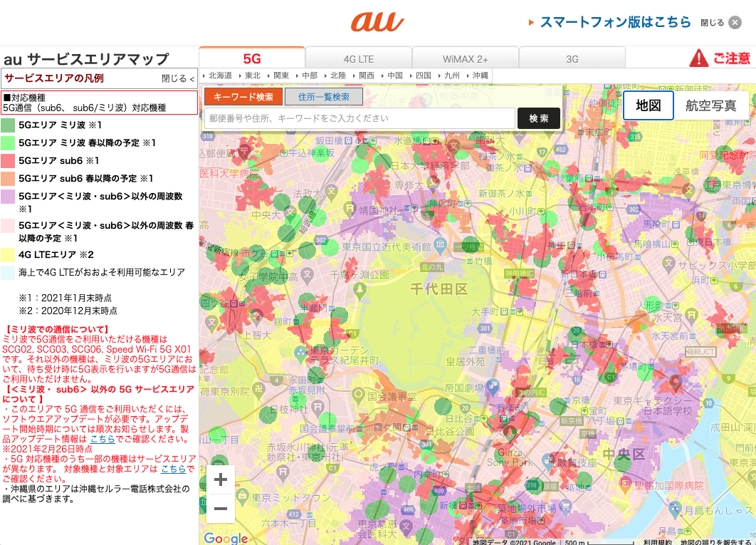The height and width of the screenshot is (545, 756).
Task: Click the Google logo on map
Action: pos(226,538)
